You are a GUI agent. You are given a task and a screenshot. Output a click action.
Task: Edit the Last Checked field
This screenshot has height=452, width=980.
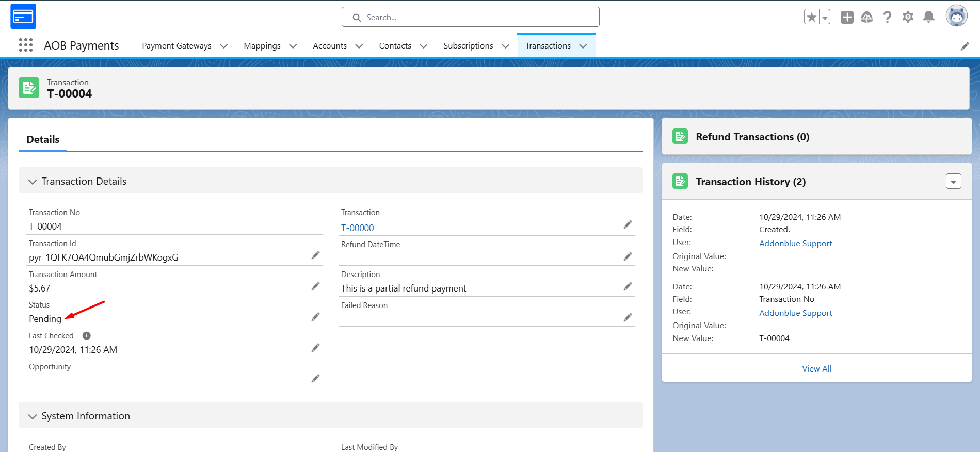coord(315,348)
